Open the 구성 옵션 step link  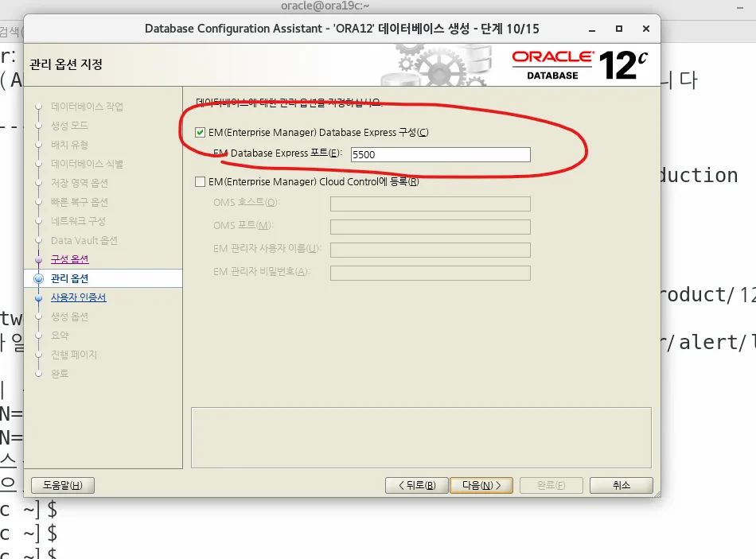[x=70, y=259]
